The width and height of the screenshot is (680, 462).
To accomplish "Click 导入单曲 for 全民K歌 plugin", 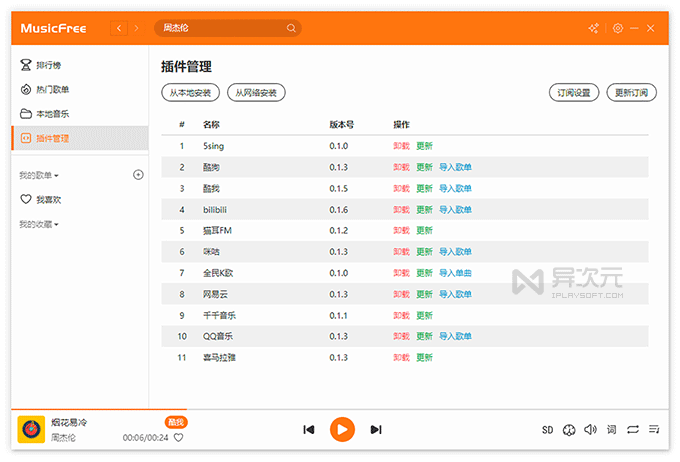I will coord(455,273).
